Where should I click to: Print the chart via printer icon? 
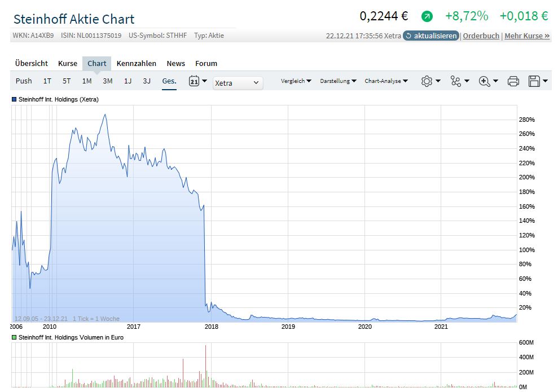[x=513, y=81]
